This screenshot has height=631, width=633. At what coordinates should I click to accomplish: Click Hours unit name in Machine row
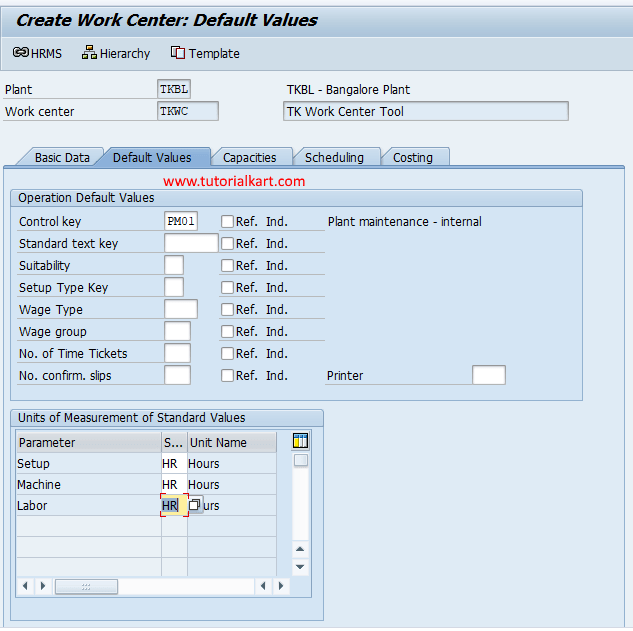pos(232,484)
